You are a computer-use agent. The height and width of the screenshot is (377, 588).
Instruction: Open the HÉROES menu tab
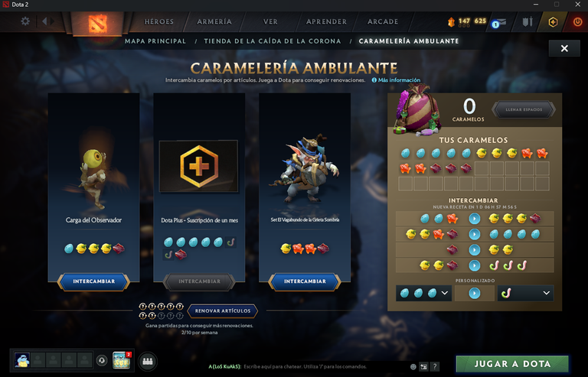[x=159, y=21]
